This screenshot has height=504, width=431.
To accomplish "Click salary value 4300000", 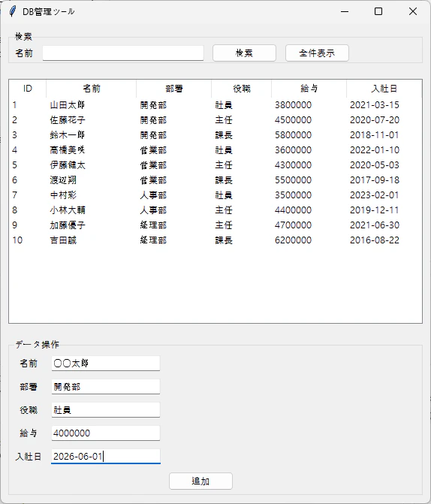I will click(x=293, y=165).
